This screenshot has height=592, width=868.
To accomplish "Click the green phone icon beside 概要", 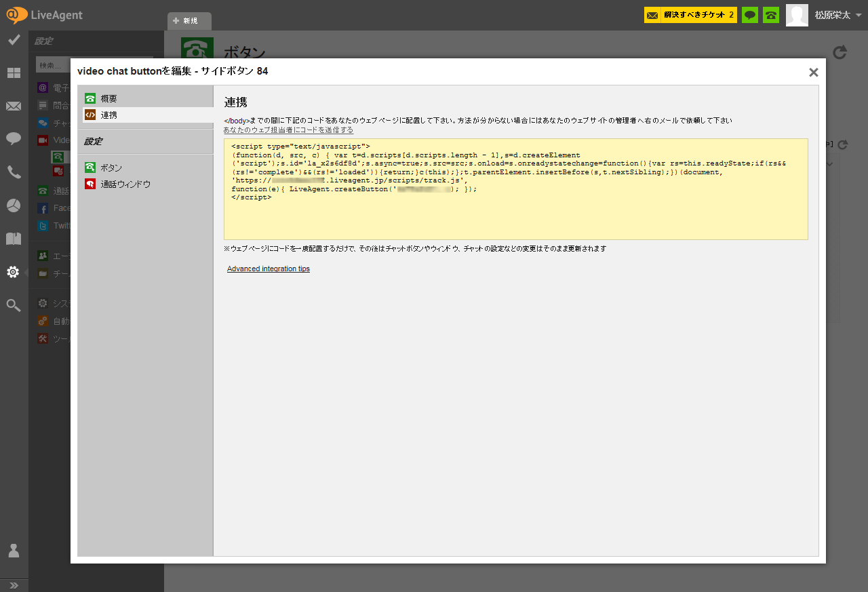I will click(x=90, y=99).
